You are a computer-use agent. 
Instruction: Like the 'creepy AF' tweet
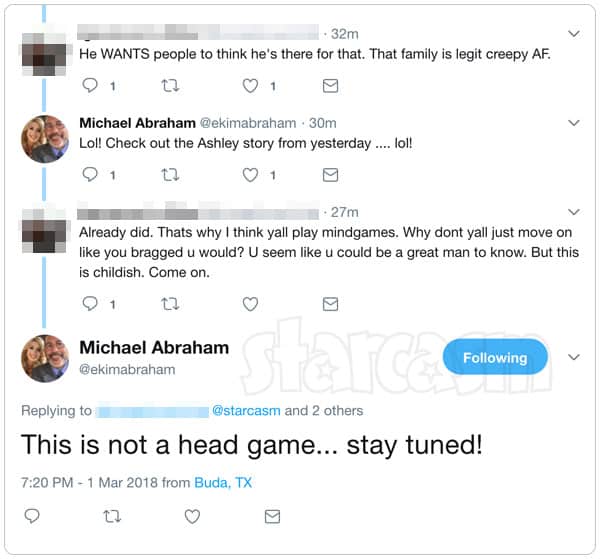[x=250, y=86]
